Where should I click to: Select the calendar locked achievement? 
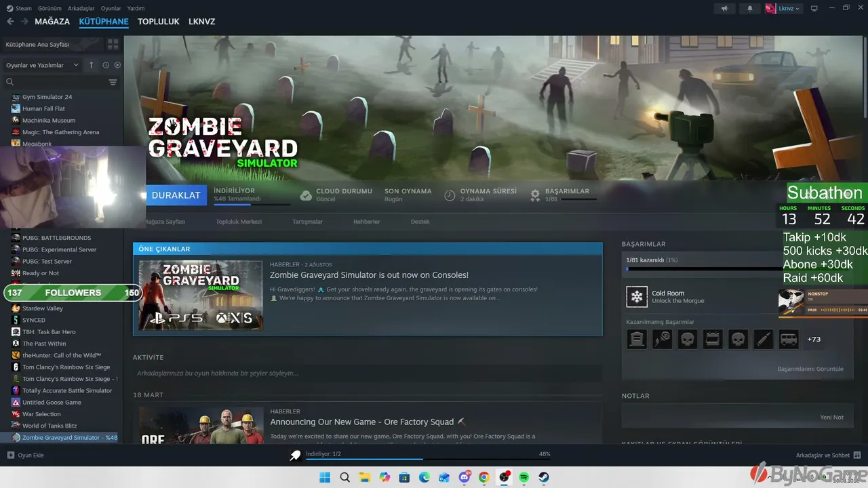click(713, 339)
